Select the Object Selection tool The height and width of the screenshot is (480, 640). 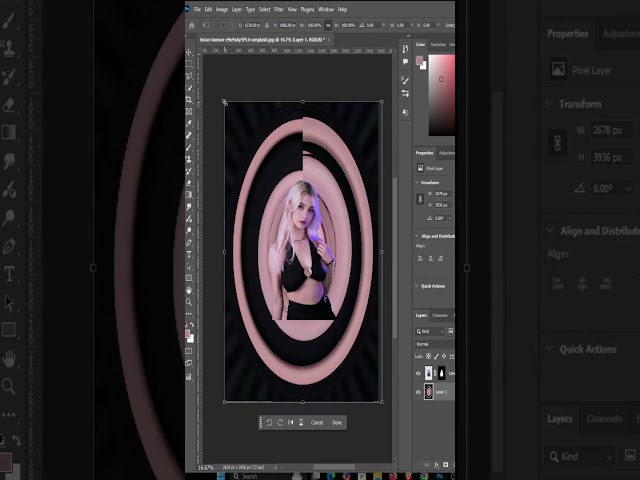(189, 88)
